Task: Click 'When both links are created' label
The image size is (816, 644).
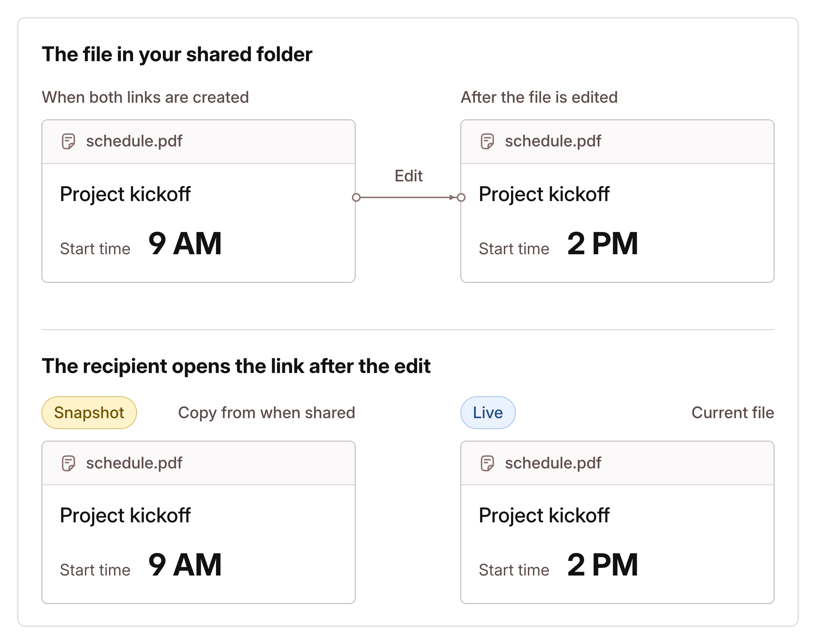Action: coord(145,97)
